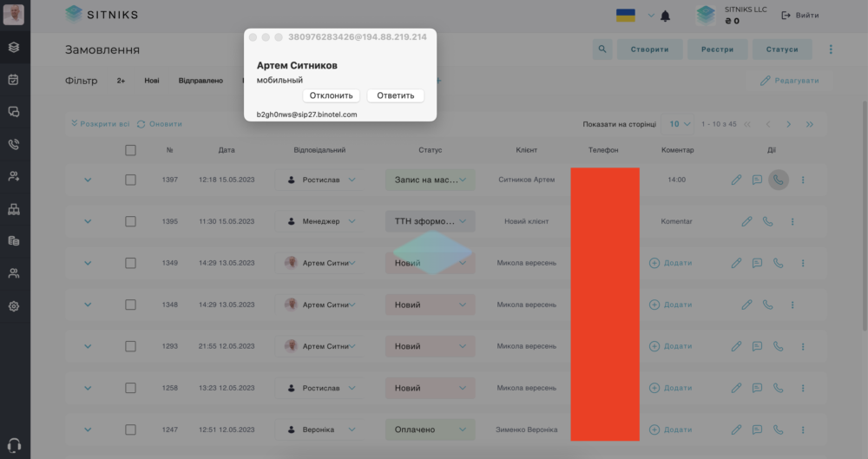Open three-dot menu for order 1258
868x459 pixels.
803,388
